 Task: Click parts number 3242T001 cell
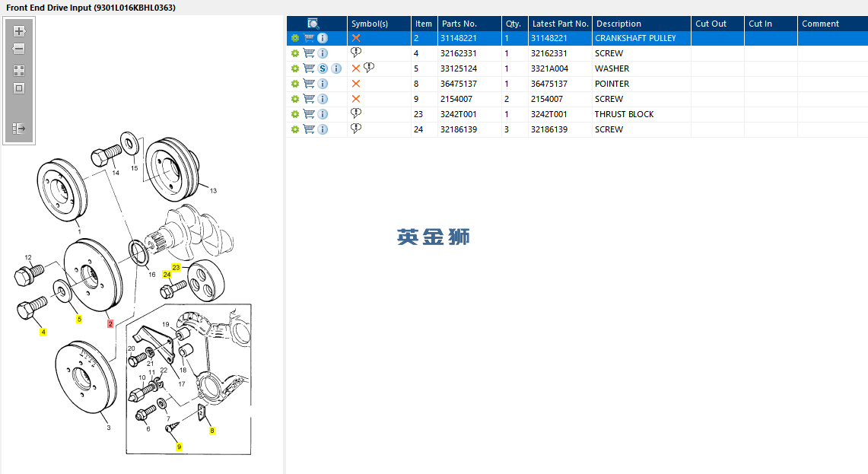[469, 114]
